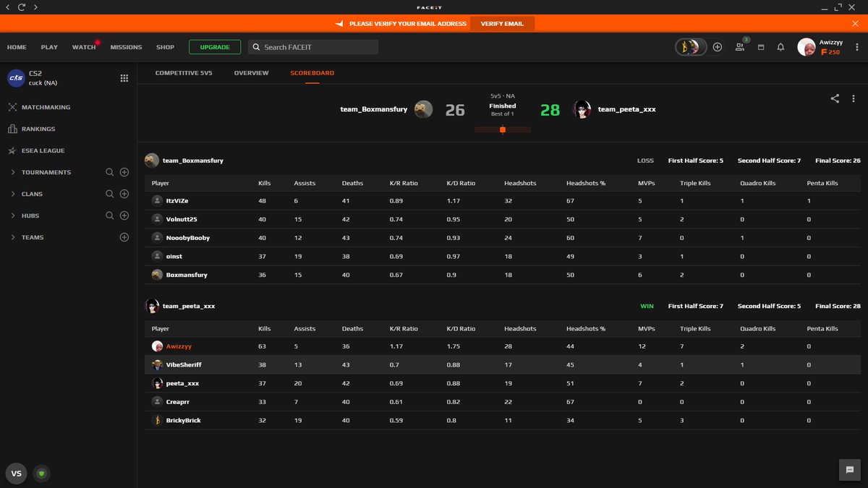Open the Shop menu
Viewport: 868px width, 488px height.
pos(165,47)
